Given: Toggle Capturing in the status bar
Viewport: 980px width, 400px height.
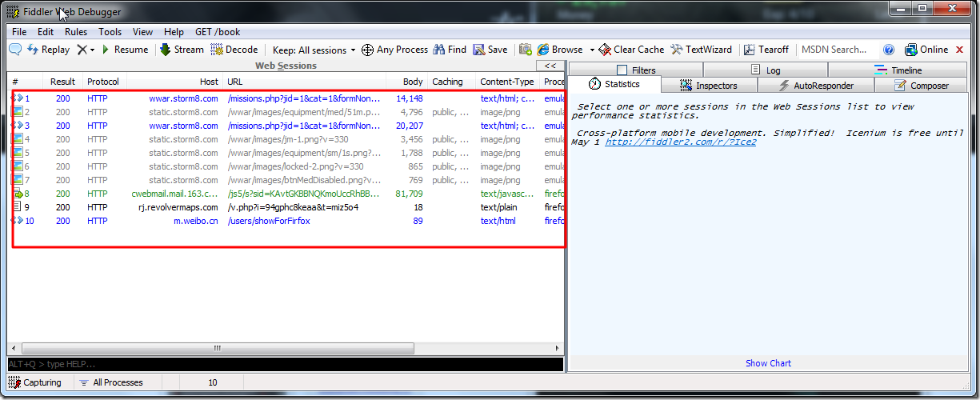Looking at the screenshot, I should click(35, 382).
